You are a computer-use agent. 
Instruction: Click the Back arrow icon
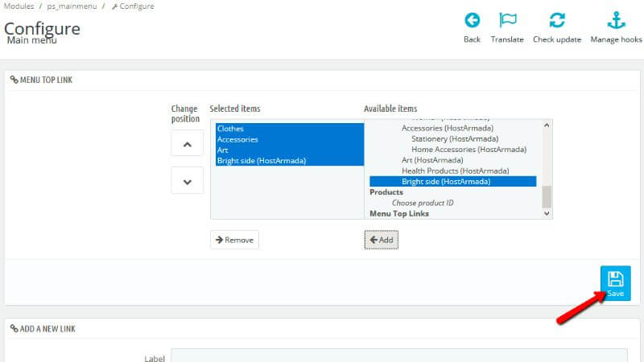(472, 20)
